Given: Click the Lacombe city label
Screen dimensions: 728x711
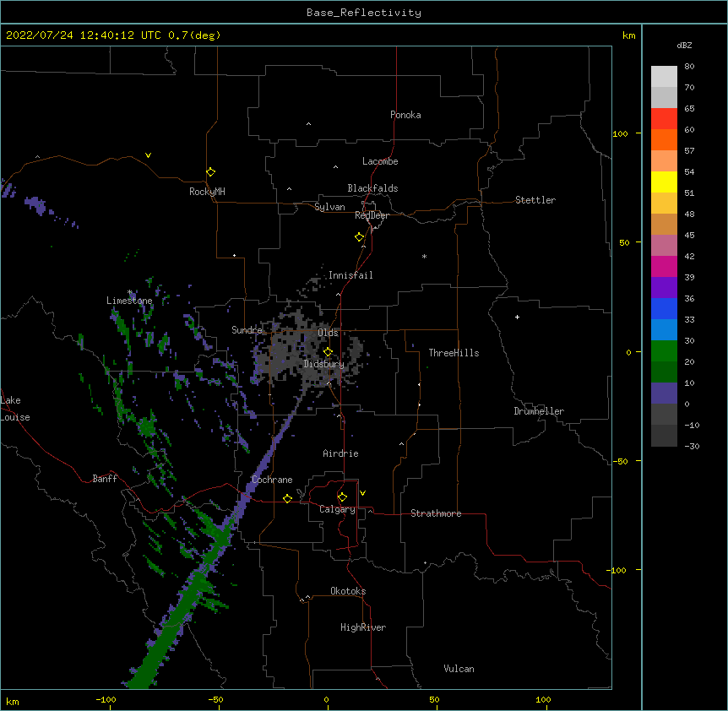Looking at the screenshot, I should [380, 161].
